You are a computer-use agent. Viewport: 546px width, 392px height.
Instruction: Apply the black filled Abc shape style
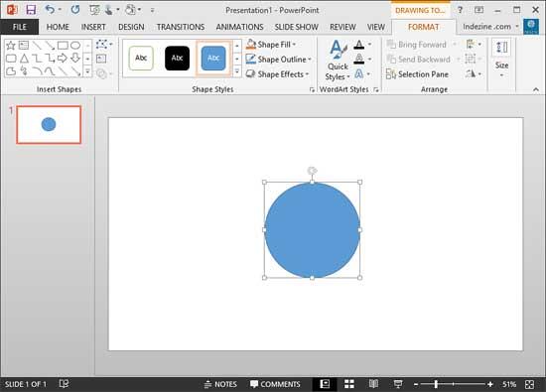click(x=177, y=58)
